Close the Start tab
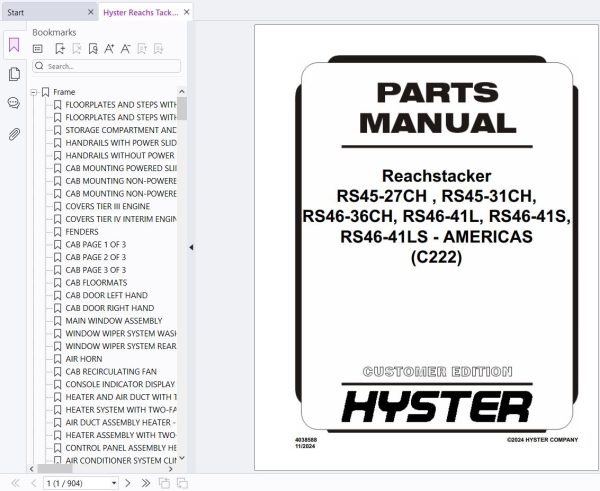600x491 pixels. [x=91, y=12]
